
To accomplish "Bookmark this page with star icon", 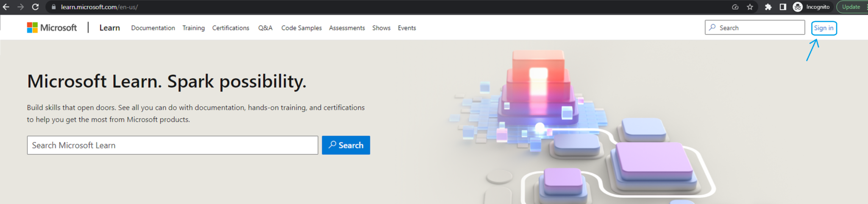I will [750, 7].
